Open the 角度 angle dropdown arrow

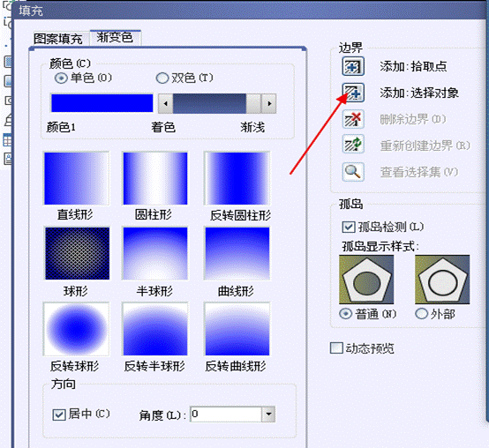point(268,414)
